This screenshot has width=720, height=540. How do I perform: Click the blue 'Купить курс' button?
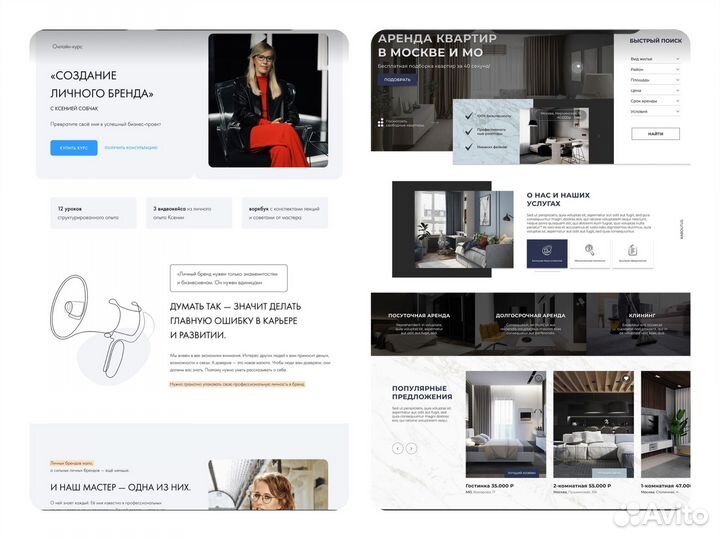74,148
